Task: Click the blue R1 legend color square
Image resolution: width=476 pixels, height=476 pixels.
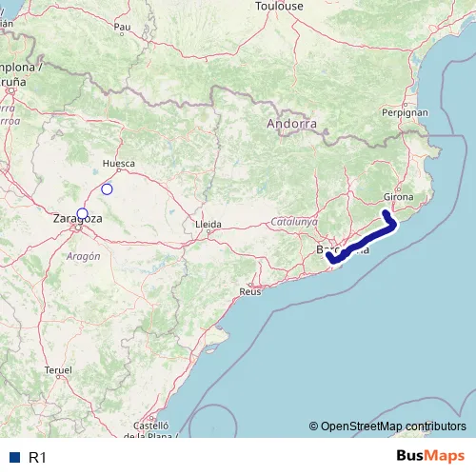Action: tap(14, 458)
